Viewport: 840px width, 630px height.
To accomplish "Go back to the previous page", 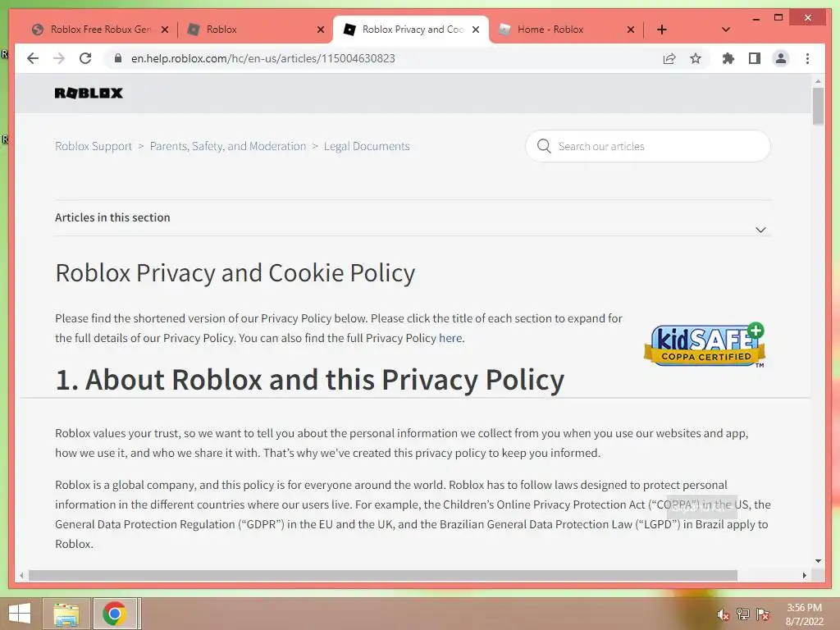I will pos(33,58).
